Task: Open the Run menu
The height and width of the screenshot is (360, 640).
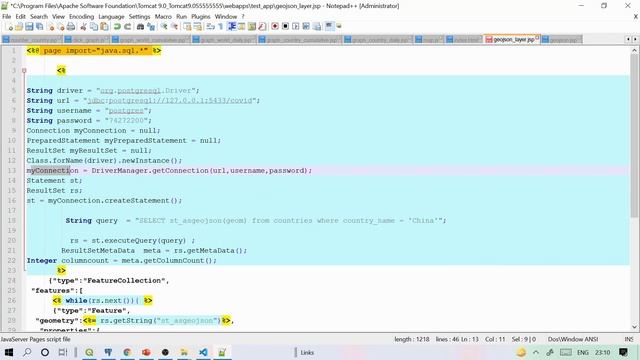Action: [x=181, y=16]
